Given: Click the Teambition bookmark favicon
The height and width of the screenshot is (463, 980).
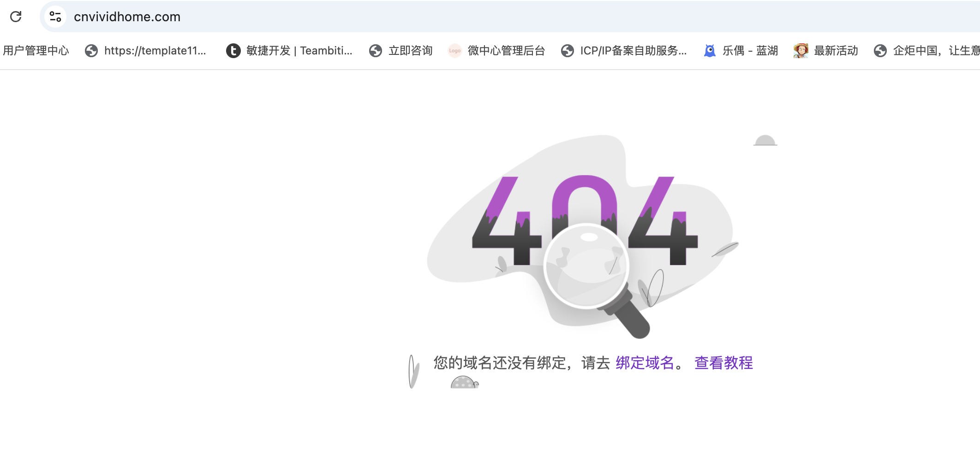Looking at the screenshot, I should (x=233, y=51).
